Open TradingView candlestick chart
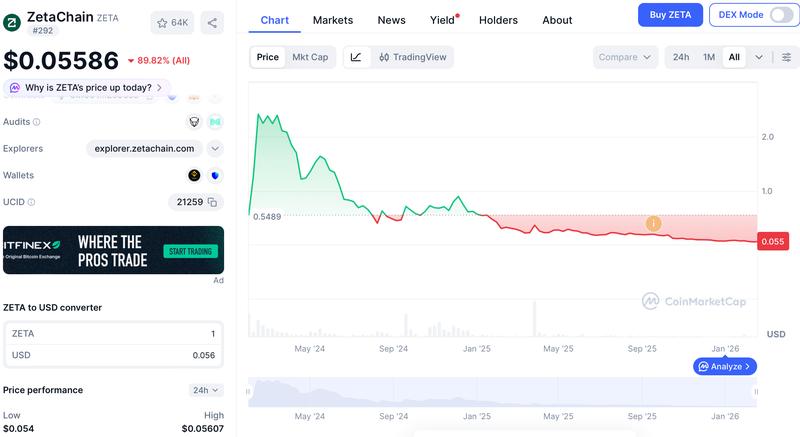Screen dimensions: 800x437 pyautogui.click(x=412, y=57)
